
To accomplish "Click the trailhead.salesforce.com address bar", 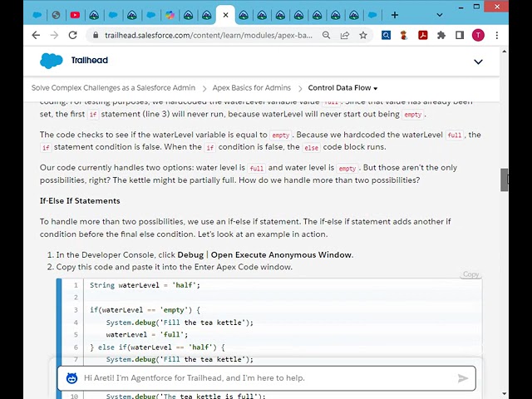I will pos(209,35).
